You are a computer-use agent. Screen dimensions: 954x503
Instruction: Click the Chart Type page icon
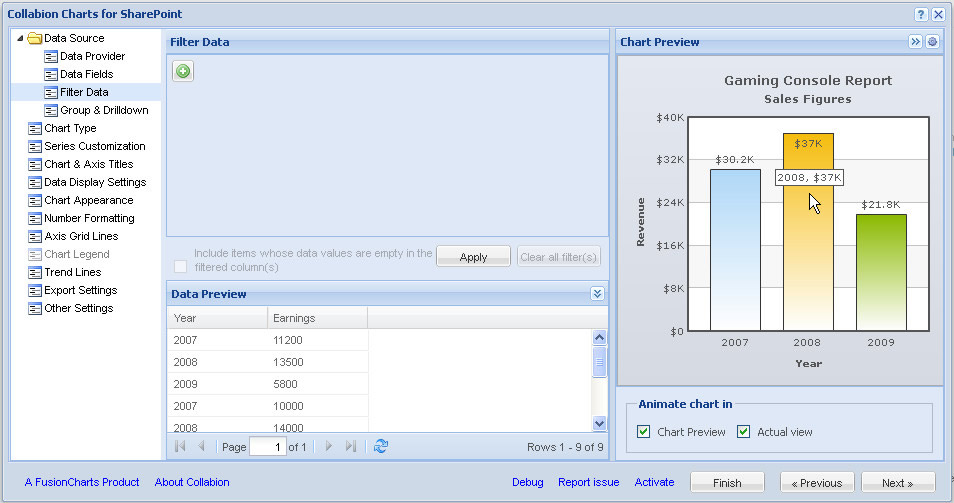pos(35,129)
